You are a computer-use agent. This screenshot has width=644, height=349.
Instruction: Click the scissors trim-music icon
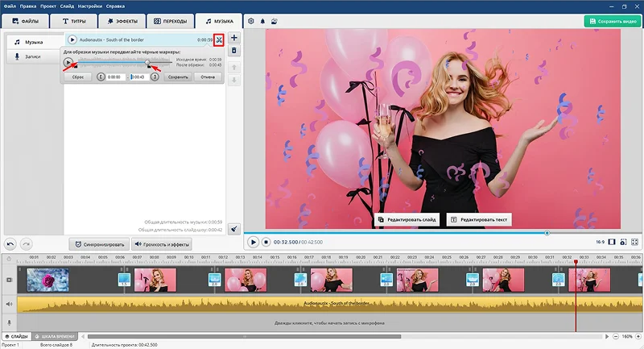coord(219,39)
